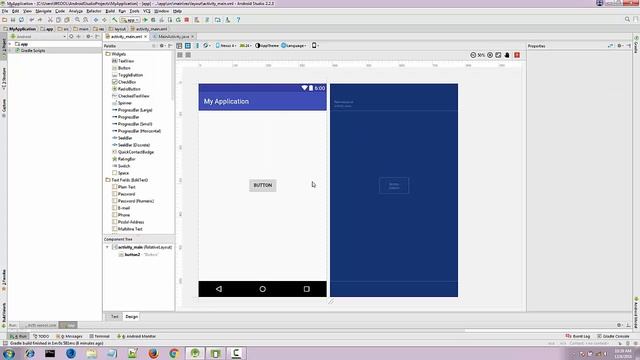Select the Design surface view icon

[x=179, y=46]
